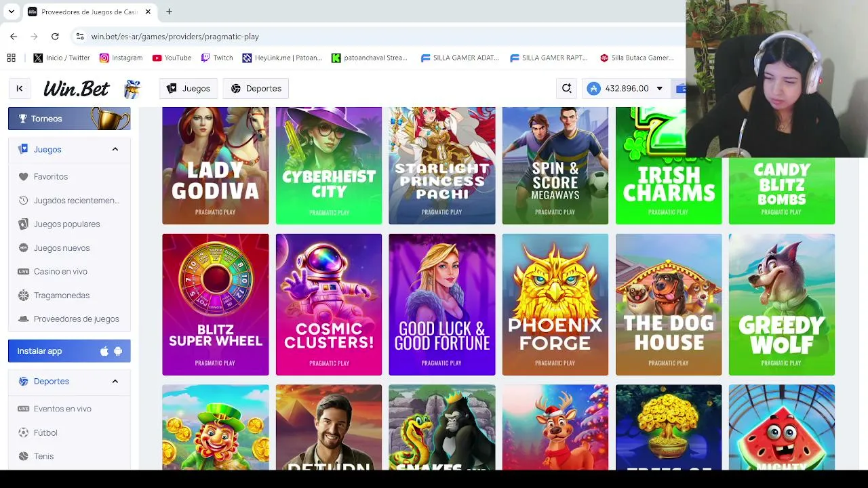
Task: Open Jugados recientemente in the sidebar
Action: [77, 201]
